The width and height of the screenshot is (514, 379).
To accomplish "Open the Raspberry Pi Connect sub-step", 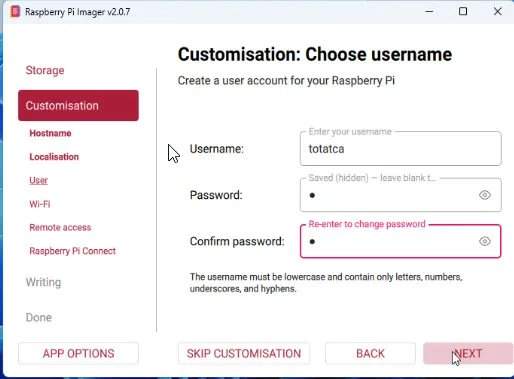I will (x=72, y=251).
